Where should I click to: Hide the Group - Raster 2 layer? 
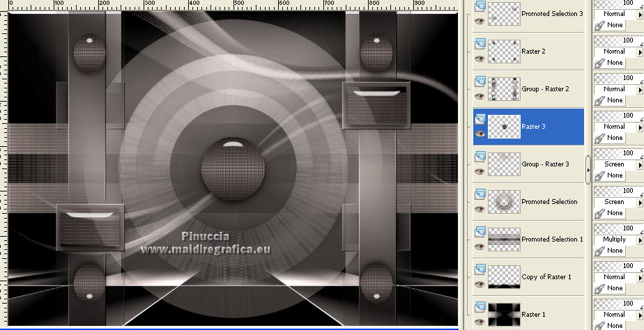click(480, 97)
